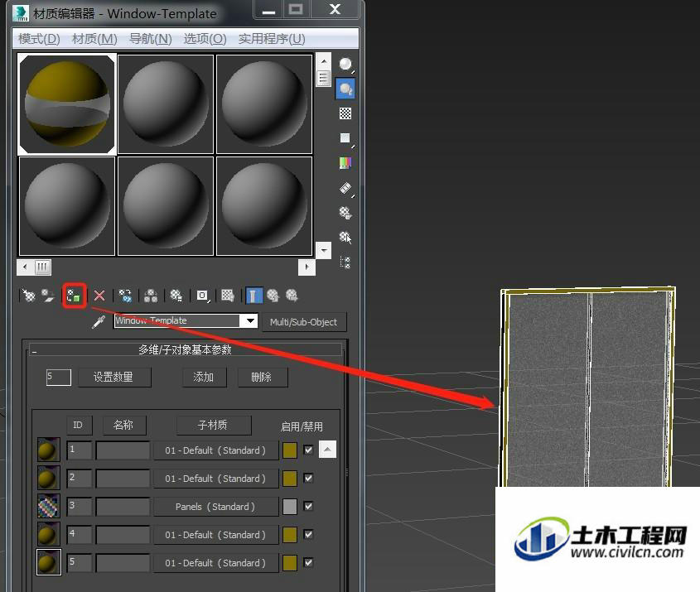The width and height of the screenshot is (700, 592).
Task: Toggle Show Shaded Material in Viewport icon
Action: [228, 296]
